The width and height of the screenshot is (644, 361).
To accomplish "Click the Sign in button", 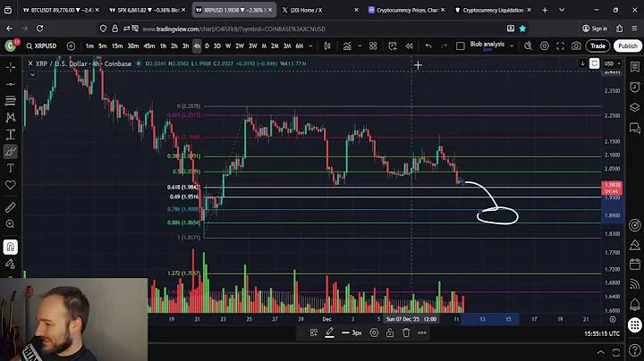I will [x=595, y=29].
